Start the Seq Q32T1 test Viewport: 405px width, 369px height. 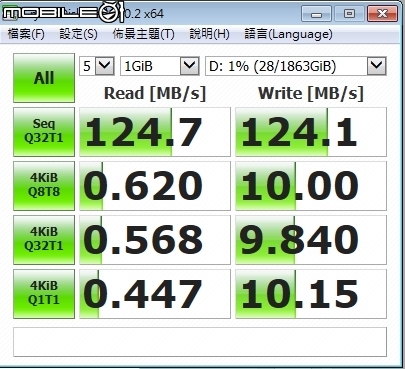coord(44,132)
